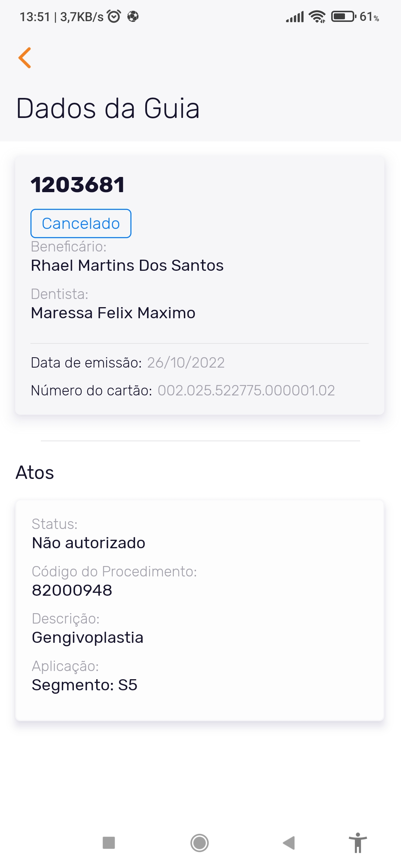Screen dimensions: 401x868
Task: Tap the Cancelado status badge
Action: (81, 223)
